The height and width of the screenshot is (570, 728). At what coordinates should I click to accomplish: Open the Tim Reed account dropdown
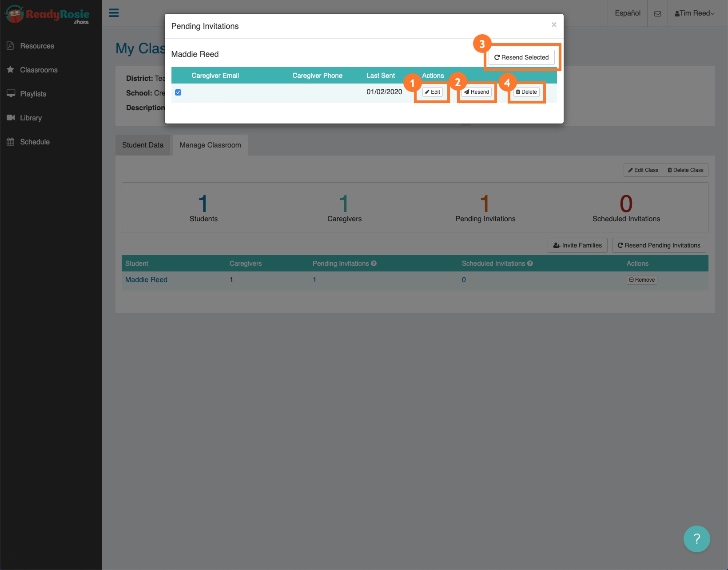pos(694,13)
